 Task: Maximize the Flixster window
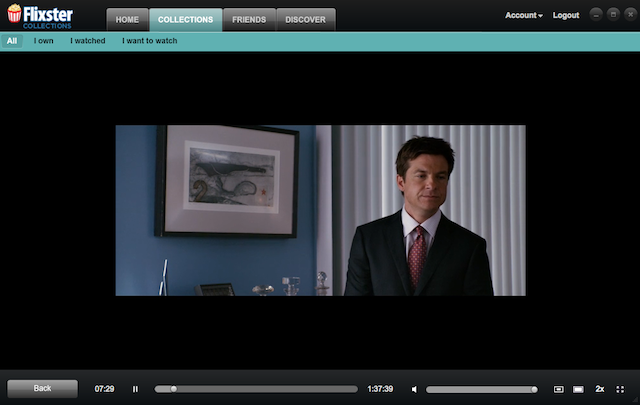point(613,15)
